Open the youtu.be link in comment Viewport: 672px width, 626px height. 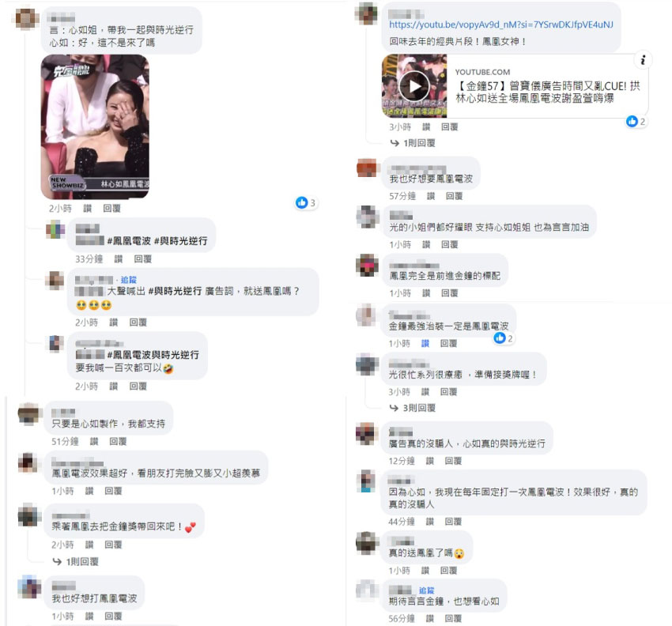pos(501,25)
